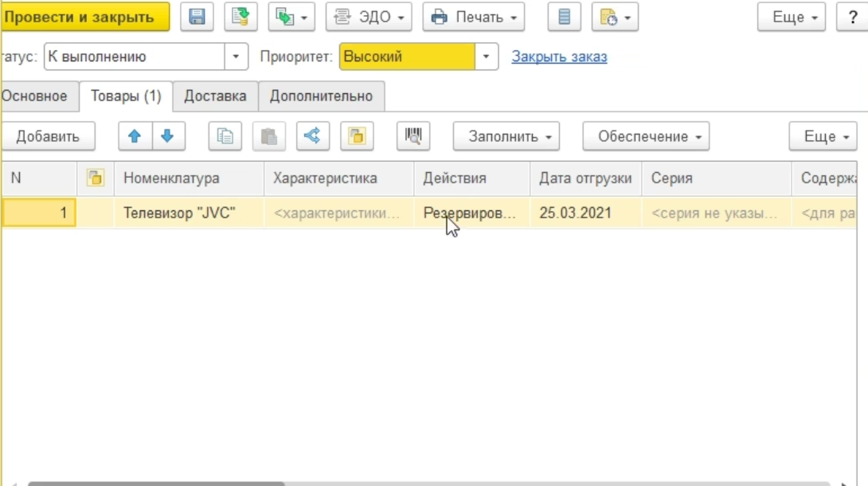
Task: Click the save diskette icon
Action: tap(197, 17)
